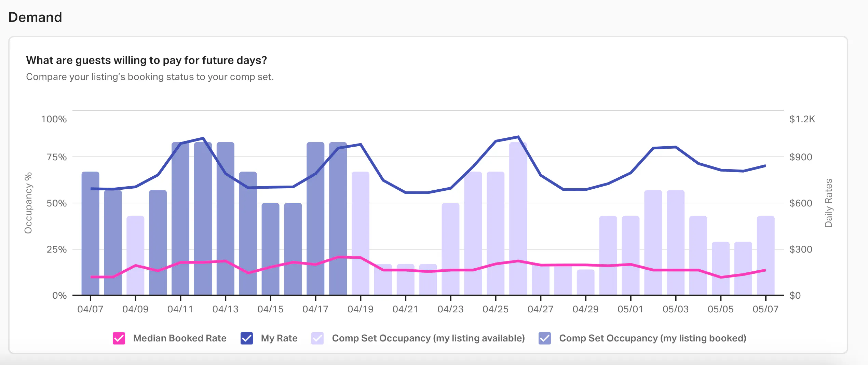Click the 04/07 occupancy bar

click(x=91, y=233)
